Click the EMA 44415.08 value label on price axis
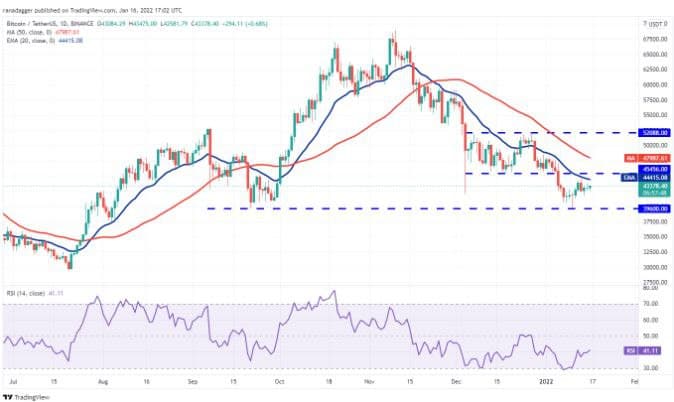The height and width of the screenshot is (402, 674). click(x=645, y=177)
